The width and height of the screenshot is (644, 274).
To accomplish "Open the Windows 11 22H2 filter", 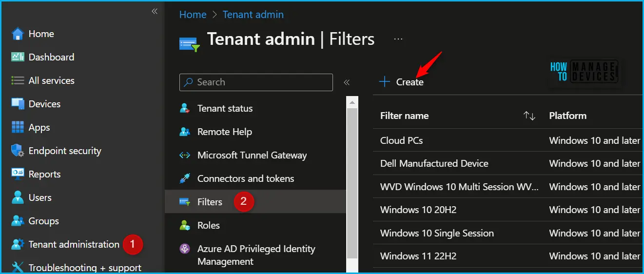I will point(418,256).
